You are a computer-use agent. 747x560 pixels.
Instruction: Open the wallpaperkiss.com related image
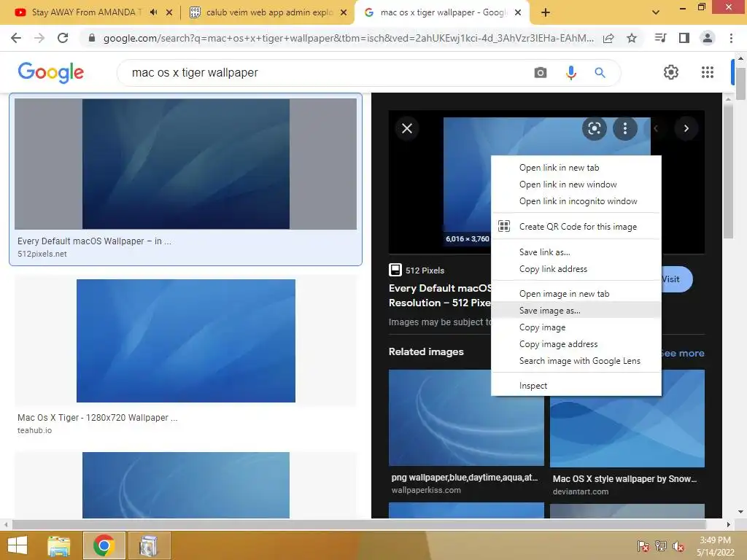coord(466,418)
